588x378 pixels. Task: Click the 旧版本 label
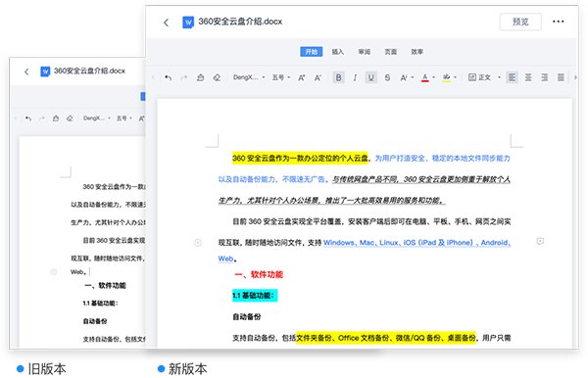[x=47, y=369]
